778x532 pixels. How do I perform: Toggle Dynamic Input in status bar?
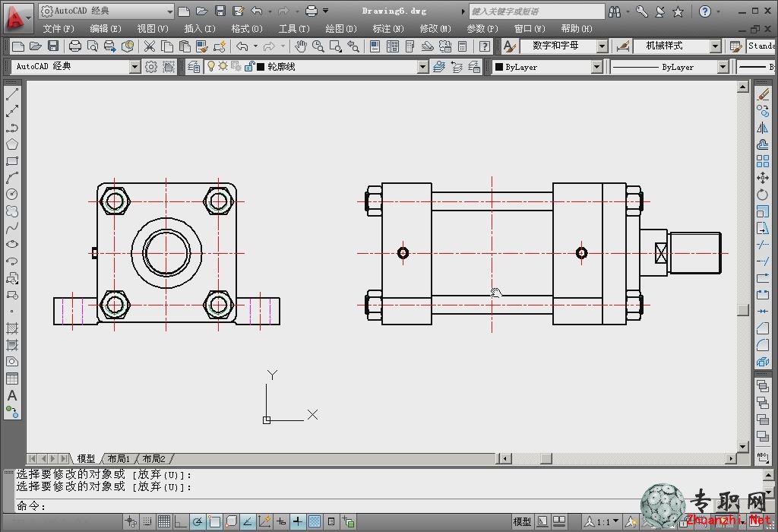(281, 521)
